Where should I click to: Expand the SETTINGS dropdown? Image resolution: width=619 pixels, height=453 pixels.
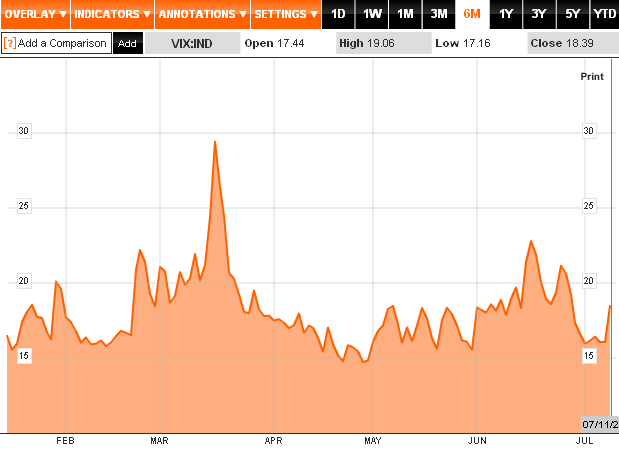(x=285, y=14)
